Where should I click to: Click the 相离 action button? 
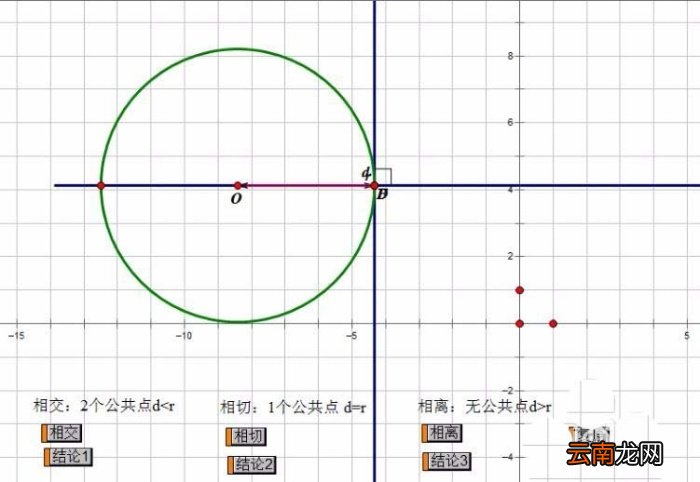442,432
